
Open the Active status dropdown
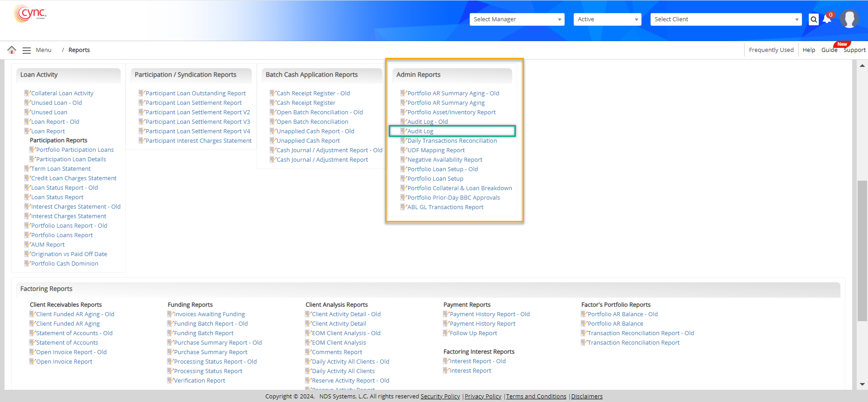(607, 19)
